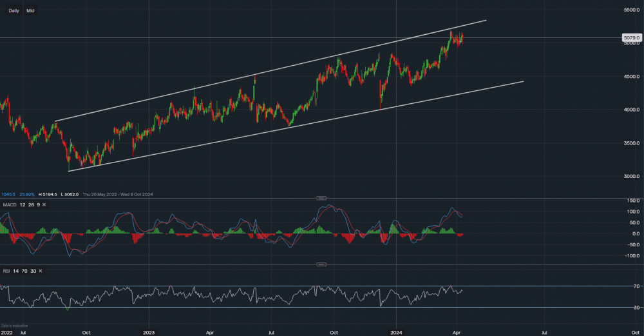Click the MACD indicator label

point(10,205)
